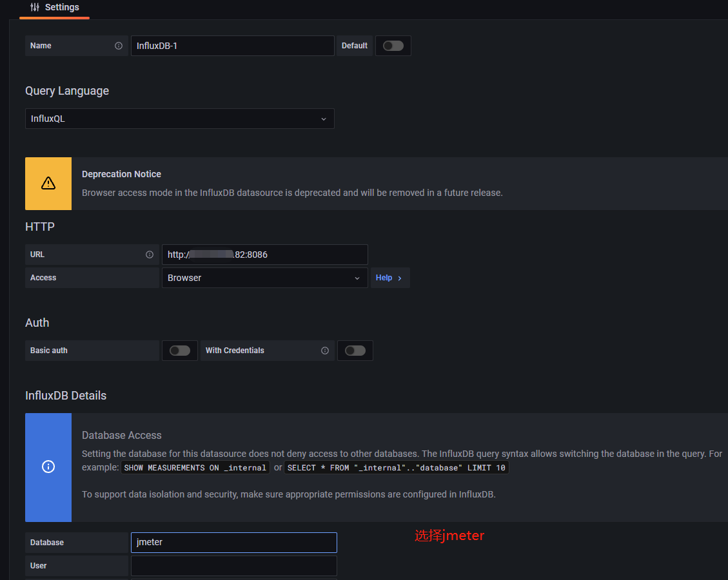Edit the HTTP URL input field
The width and height of the screenshot is (728, 580).
pyautogui.click(x=264, y=255)
